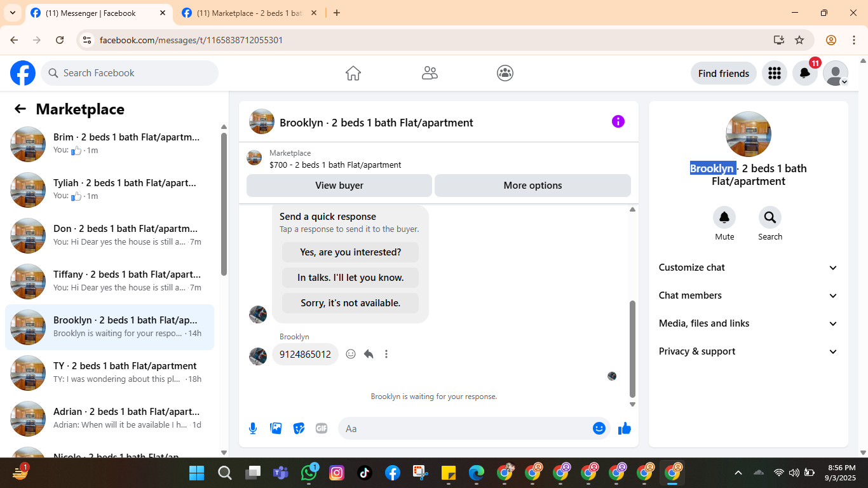Mute the Brooklyn conversation bell icon
Screen dimensions: 868x488
point(724,217)
